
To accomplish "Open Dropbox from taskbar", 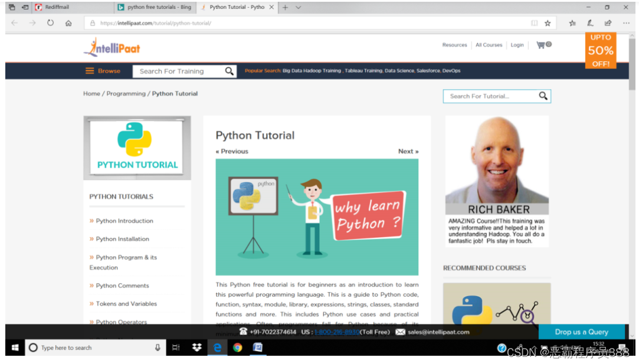I will click(197, 347).
